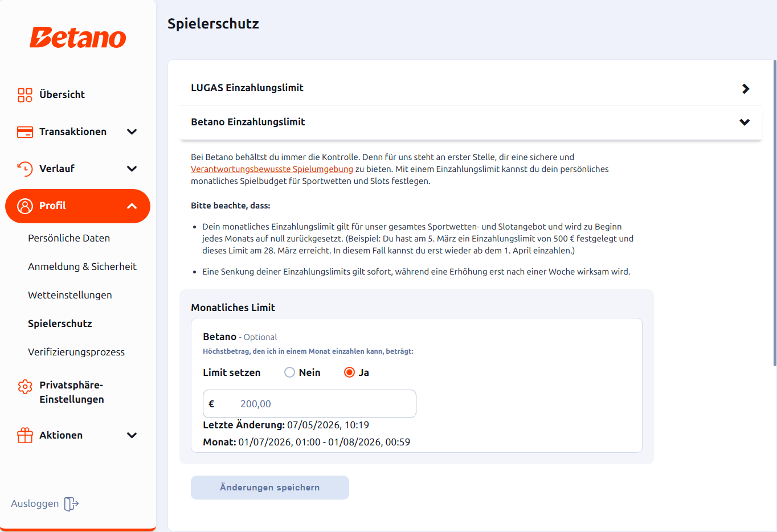The width and height of the screenshot is (777, 532).
Task: Click the Aktionen menu label
Action: [x=61, y=435]
